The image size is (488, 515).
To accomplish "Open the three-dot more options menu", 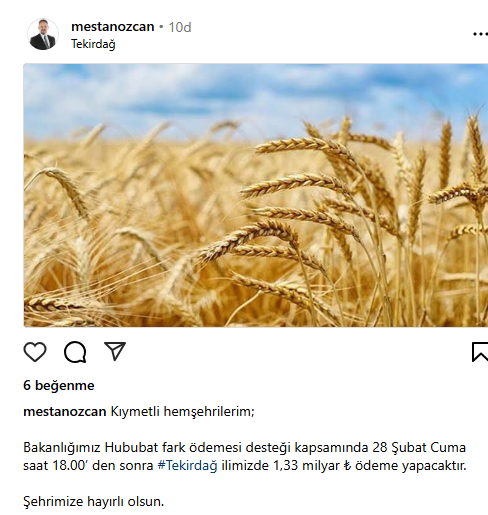I will coord(480,34).
